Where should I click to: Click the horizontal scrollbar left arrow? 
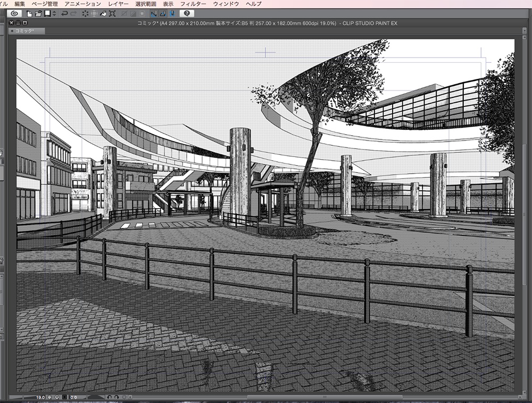(x=130, y=397)
